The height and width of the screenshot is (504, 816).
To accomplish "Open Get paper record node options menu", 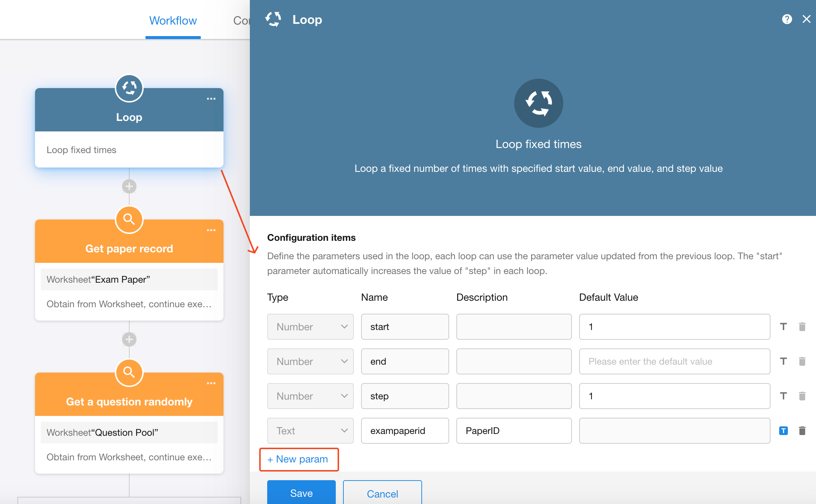I will click(211, 230).
